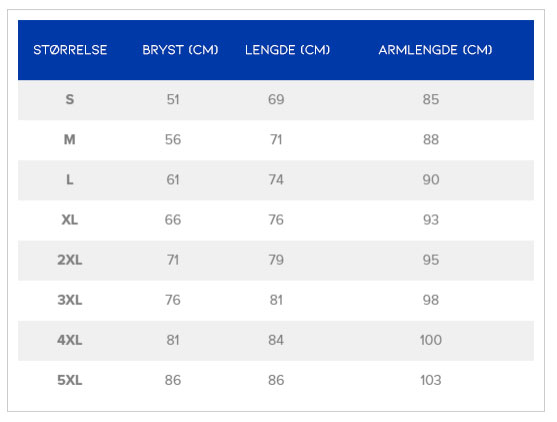The image size is (557, 422).
Task: Click arm length value 98 for 3XL
Action: [431, 300]
